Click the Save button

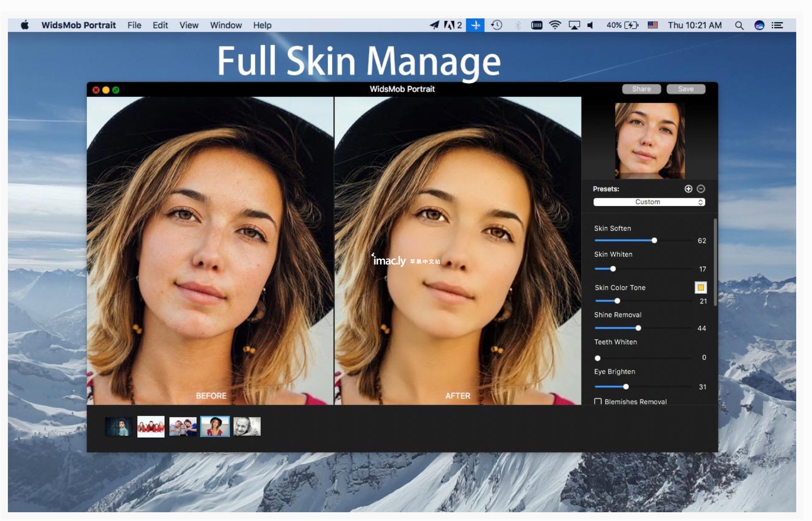pyautogui.click(x=686, y=89)
